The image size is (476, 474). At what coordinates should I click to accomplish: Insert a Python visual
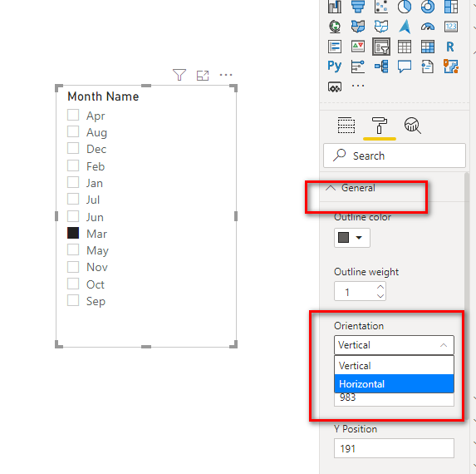click(x=335, y=67)
